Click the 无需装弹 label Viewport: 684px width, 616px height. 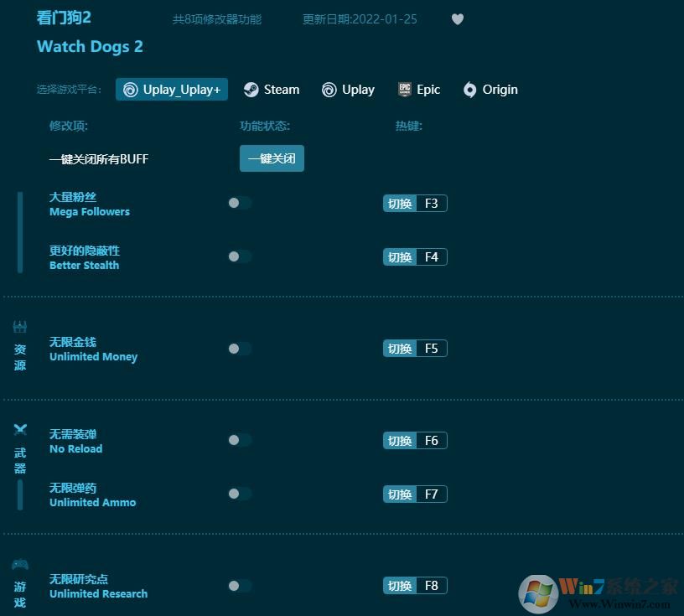(73, 434)
